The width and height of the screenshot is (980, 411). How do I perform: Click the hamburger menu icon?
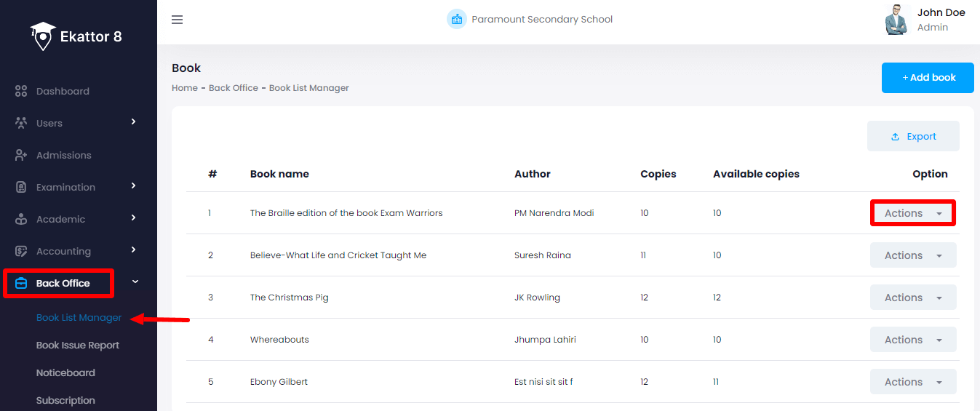pos(177,20)
